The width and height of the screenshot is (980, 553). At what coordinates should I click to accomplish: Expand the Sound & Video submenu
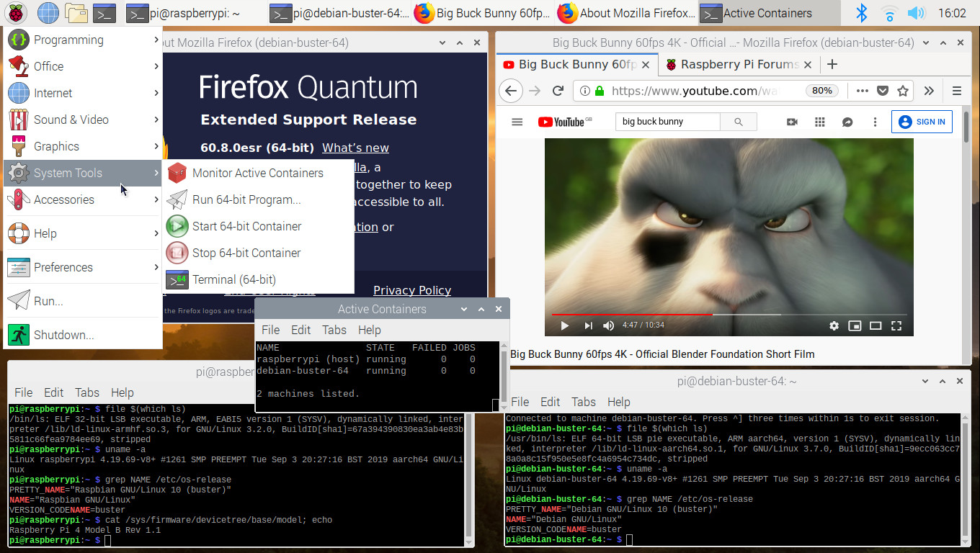(x=83, y=120)
